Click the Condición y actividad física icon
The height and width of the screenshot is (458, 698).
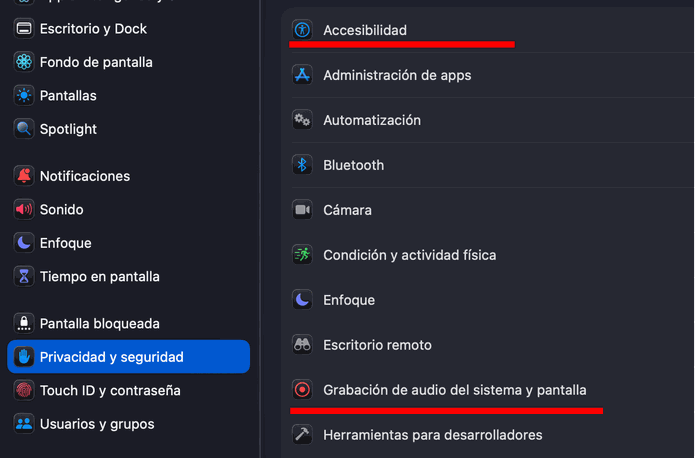click(302, 255)
